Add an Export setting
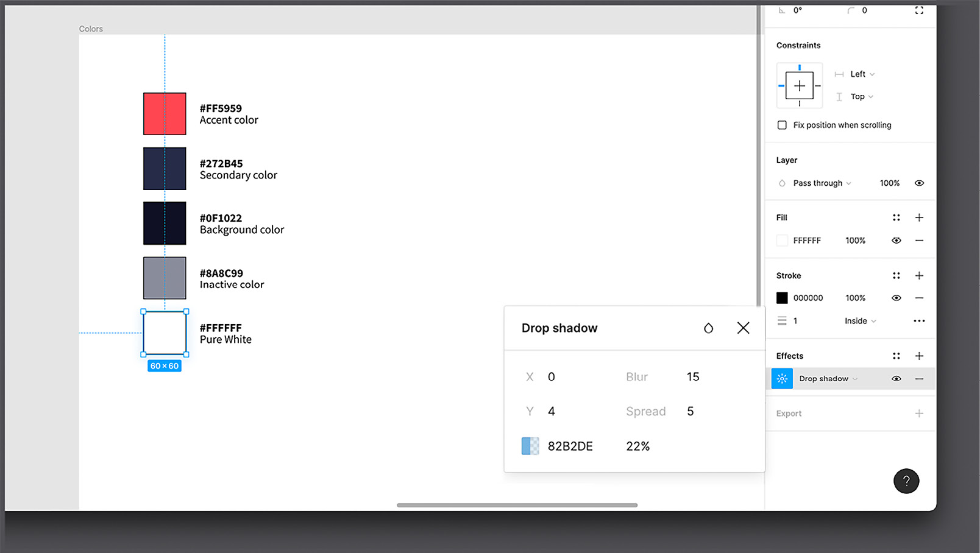This screenshot has height=553, width=980. (x=920, y=414)
